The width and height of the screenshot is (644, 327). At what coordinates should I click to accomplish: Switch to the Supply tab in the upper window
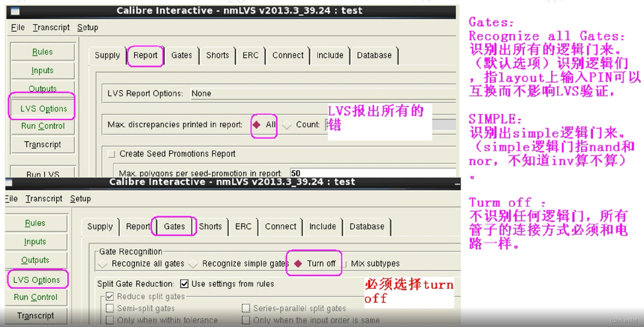coord(107,55)
